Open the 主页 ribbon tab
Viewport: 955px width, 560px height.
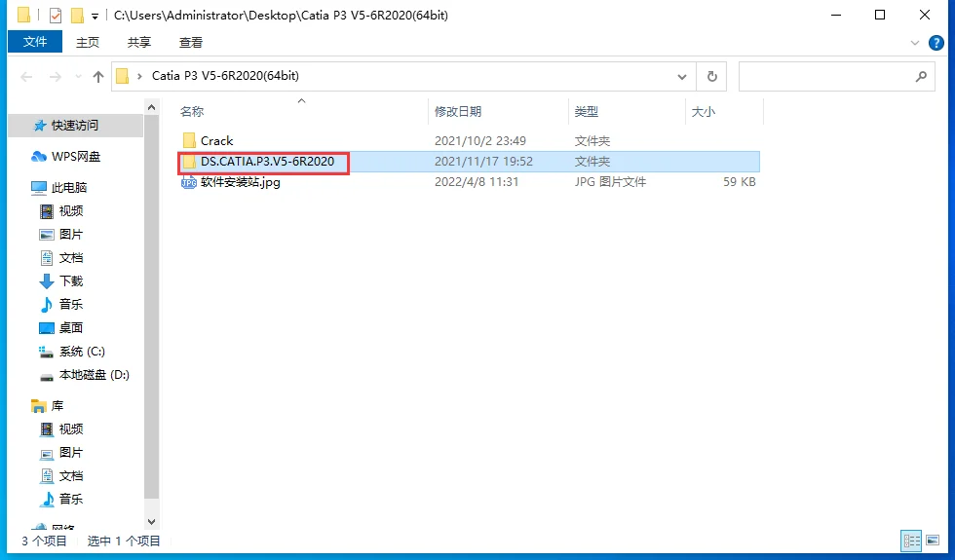click(87, 42)
